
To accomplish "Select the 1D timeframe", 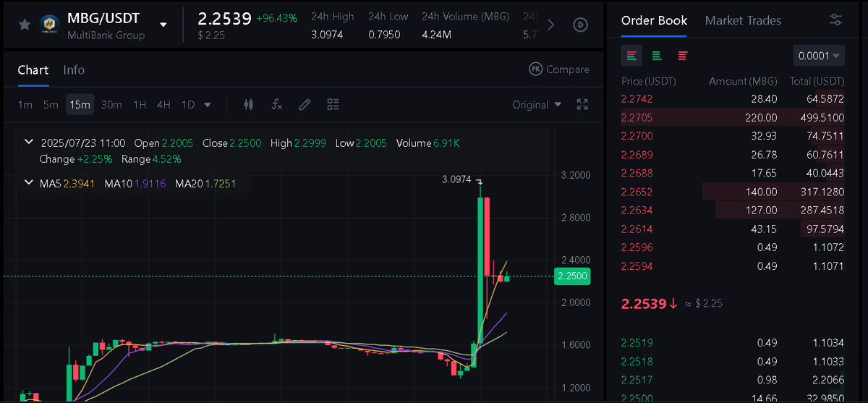I will [x=188, y=105].
